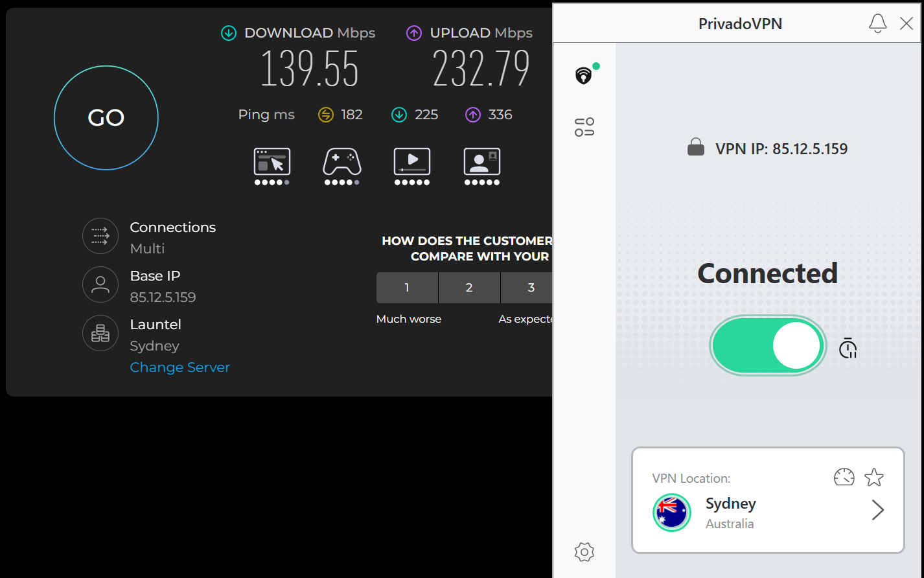
Task: Open PrivadoVPN settings gear
Action: [584, 552]
